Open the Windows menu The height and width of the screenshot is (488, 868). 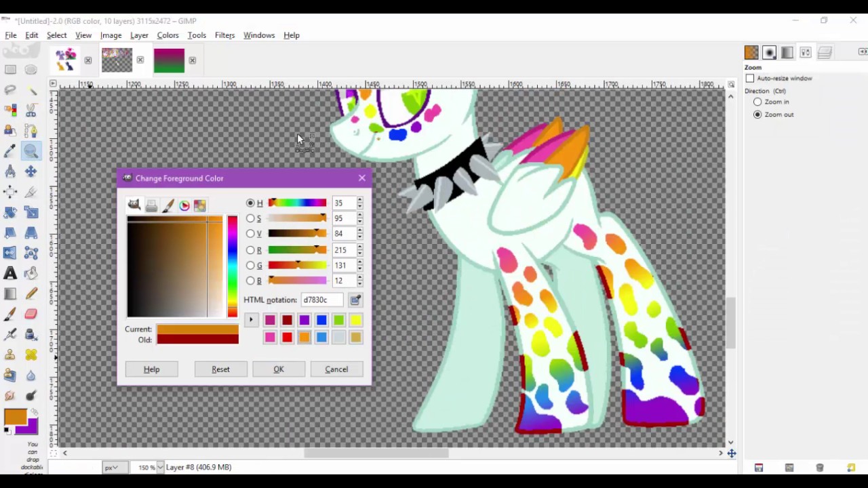[x=259, y=35]
